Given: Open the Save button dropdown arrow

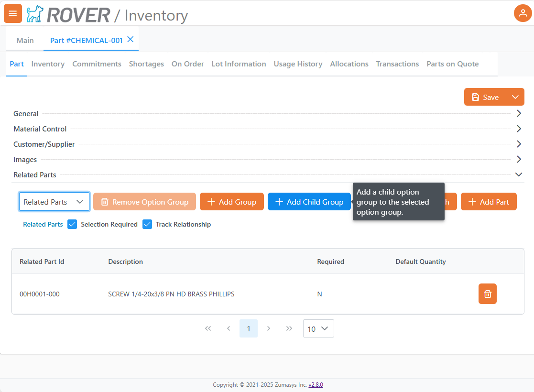Looking at the screenshot, I should point(515,97).
